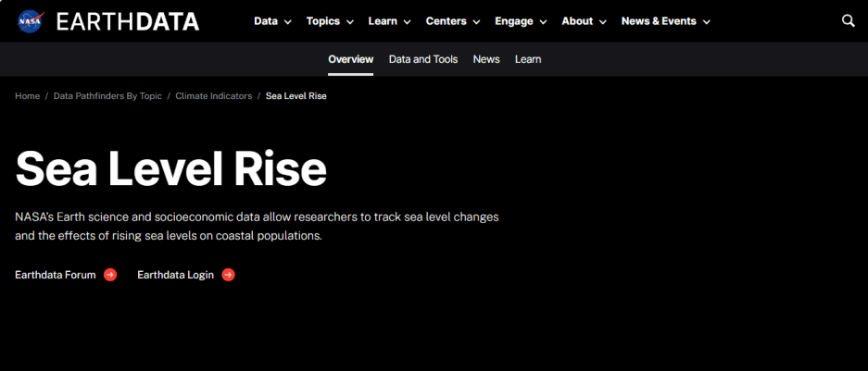Navigate to Home in the breadcrumb
868x371 pixels.
27,96
